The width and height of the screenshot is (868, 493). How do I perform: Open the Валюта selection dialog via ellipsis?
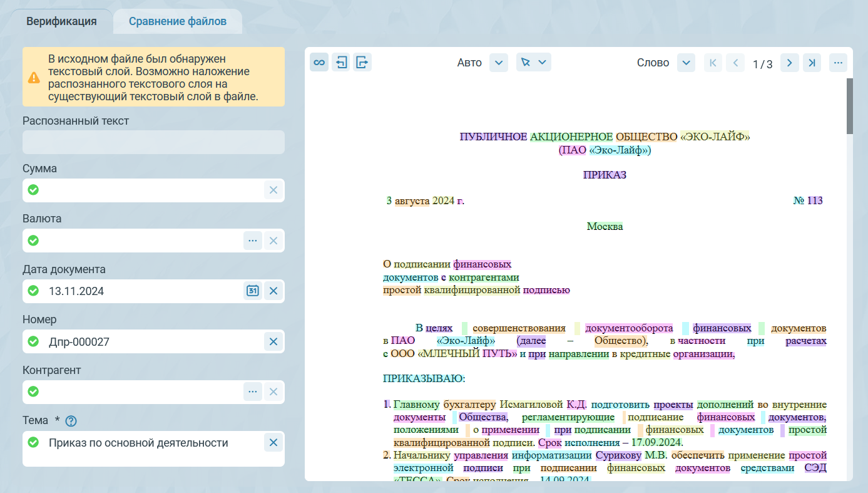[252, 241]
